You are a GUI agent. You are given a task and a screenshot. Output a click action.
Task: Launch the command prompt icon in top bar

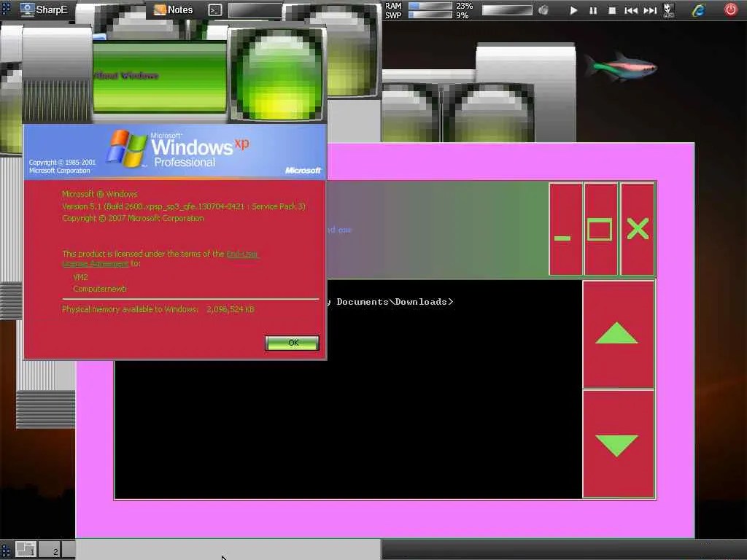point(215,10)
